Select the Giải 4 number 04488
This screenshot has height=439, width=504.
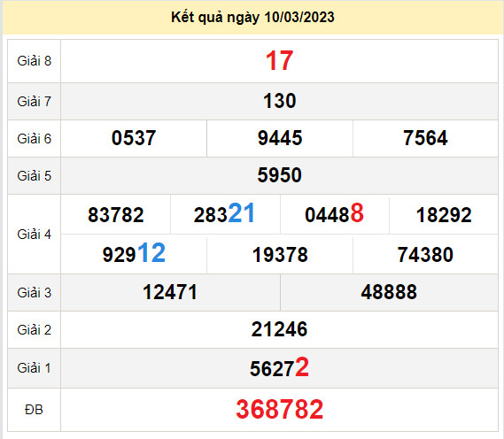click(x=334, y=213)
